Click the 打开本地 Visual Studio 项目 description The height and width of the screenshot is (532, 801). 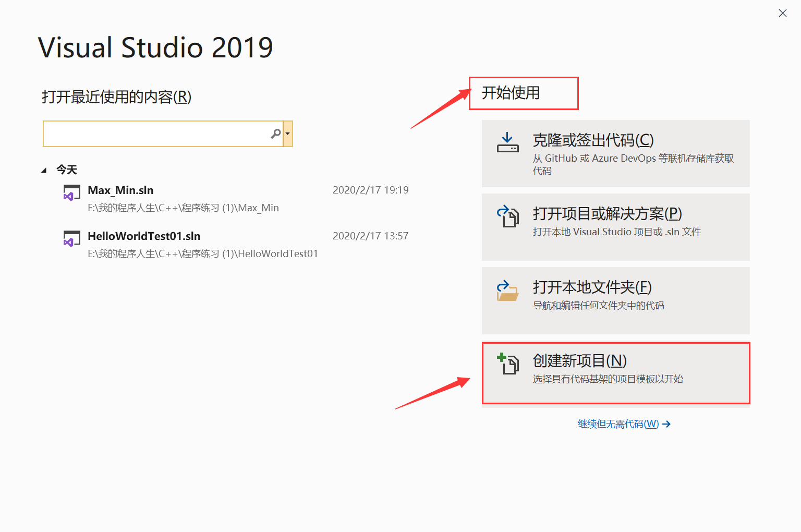tap(617, 232)
